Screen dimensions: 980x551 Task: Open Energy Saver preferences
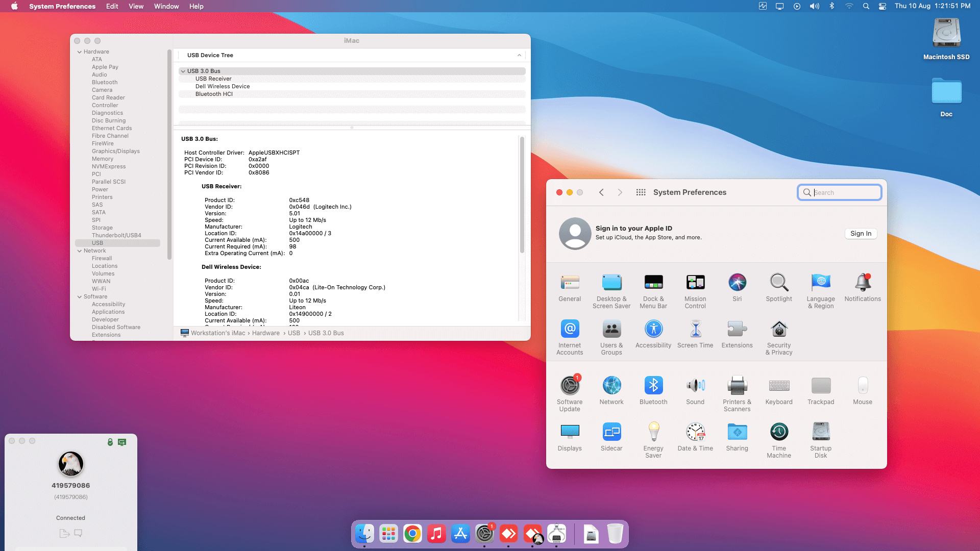(653, 441)
